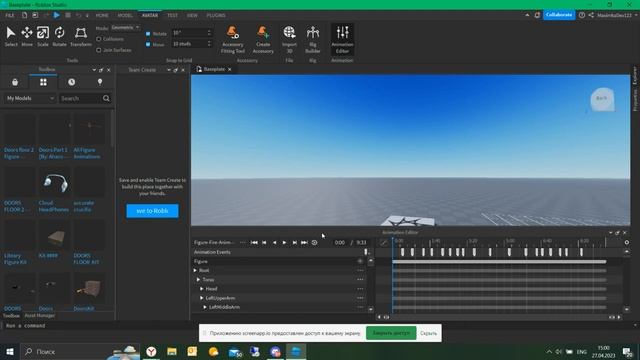Open the Rig Builder
The height and width of the screenshot is (360, 640).
click(313, 40)
